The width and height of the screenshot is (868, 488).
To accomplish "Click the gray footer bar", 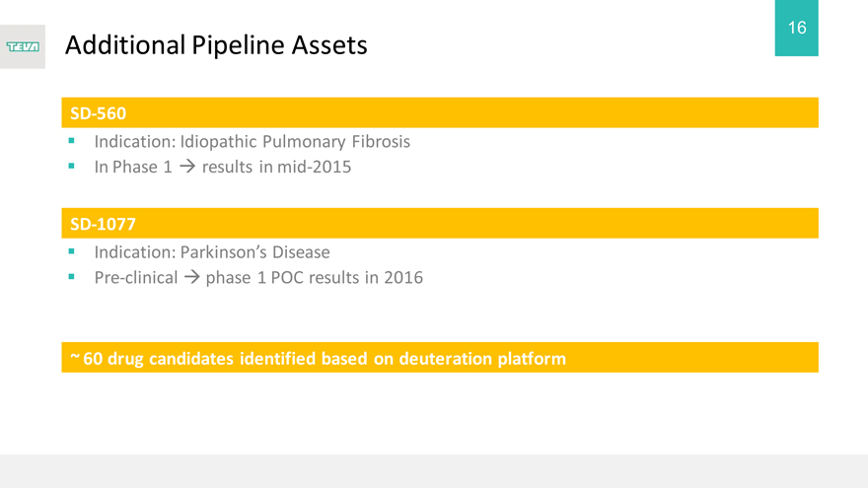I will 434,471.
